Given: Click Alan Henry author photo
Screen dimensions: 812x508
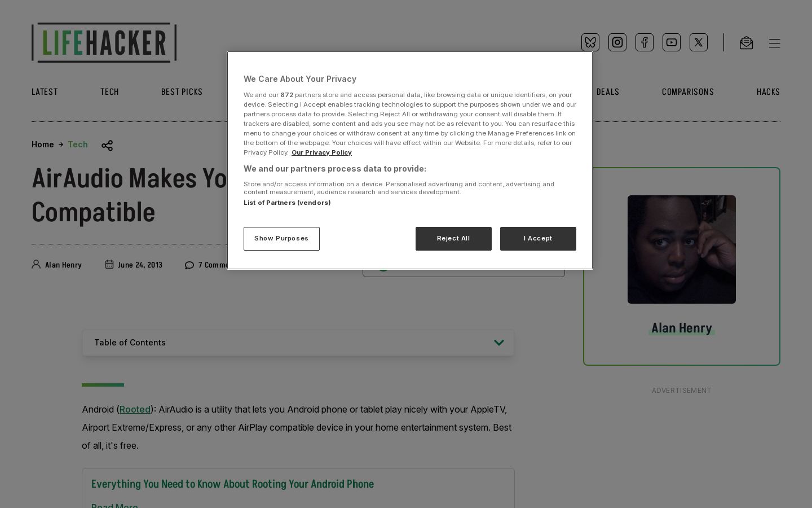Looking at the screenshot, I should click(x=682, y=249).
